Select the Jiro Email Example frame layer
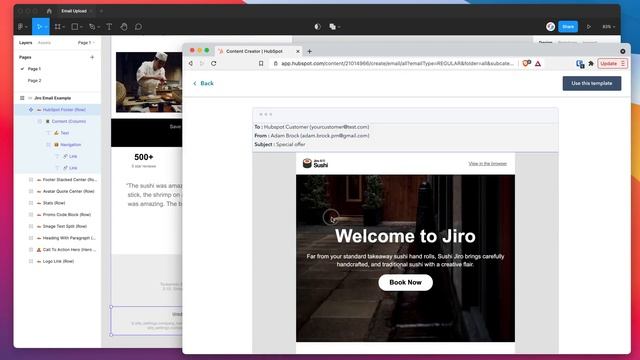Image resolution: width=640 pixels, height=360 pixels. click(52, 98)
